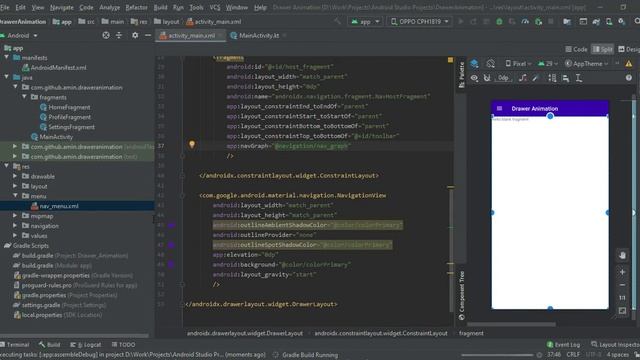Set preview zoom to 1:1

click(x=622, y=298)
